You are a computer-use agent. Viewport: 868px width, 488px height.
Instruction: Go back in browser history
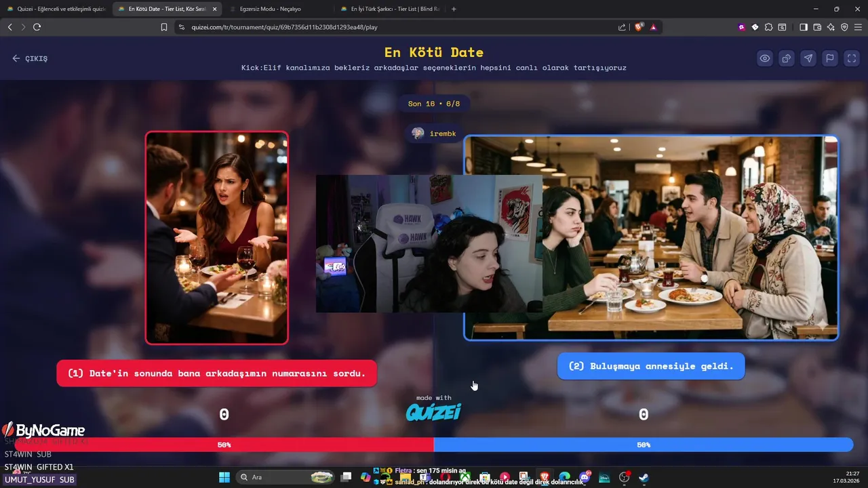click(x=9, y=27)
